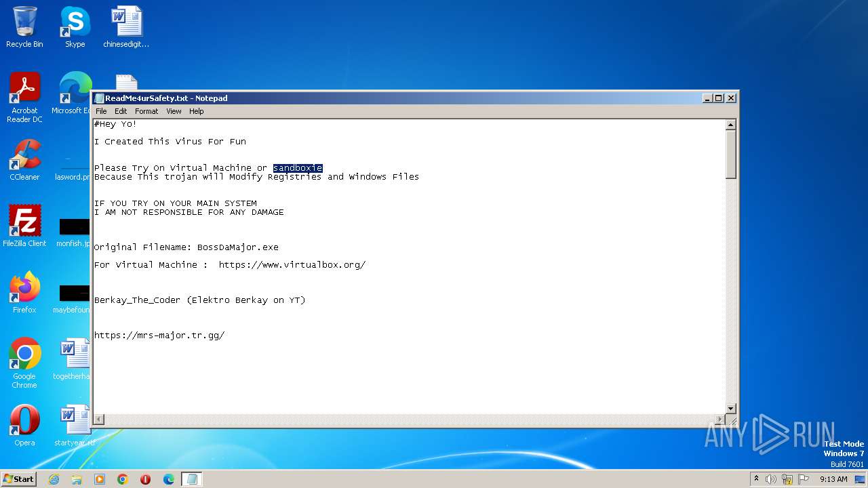Screen dimensions: 868x488
Task: Open the startyear.rtf document icon
Action: (x=74, y=426)
